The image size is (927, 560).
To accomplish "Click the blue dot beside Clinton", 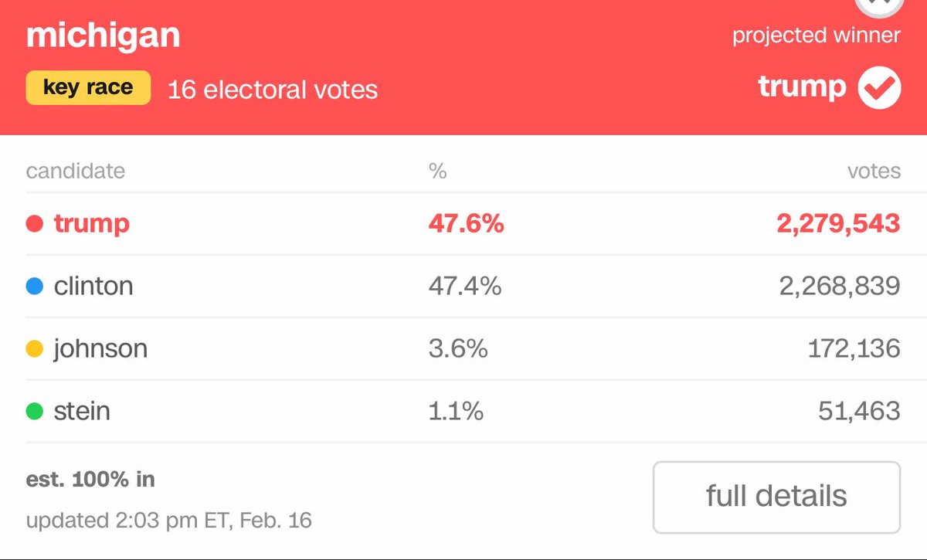I will [34, 287].
